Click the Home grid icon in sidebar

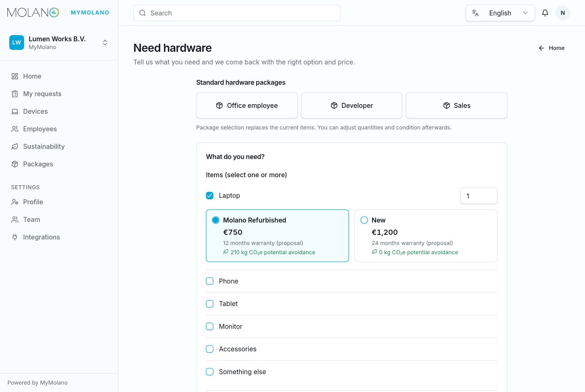[15, 76]
